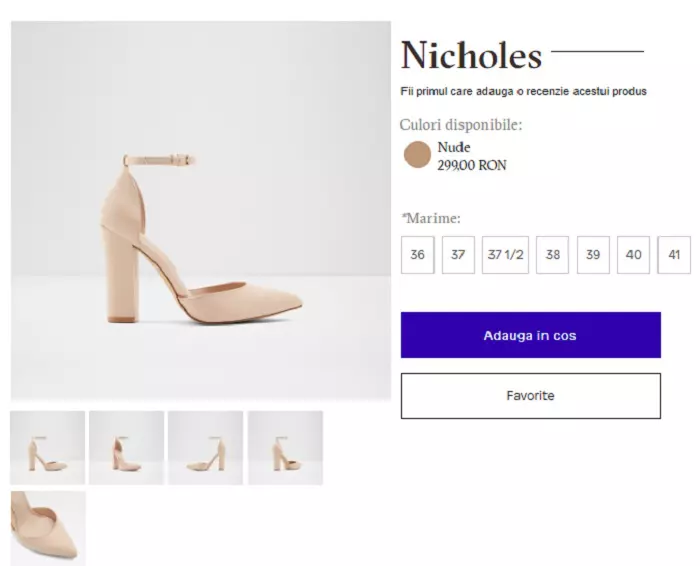Click the 299,00 RON price label
700x566 pixels.
[471, 165]
